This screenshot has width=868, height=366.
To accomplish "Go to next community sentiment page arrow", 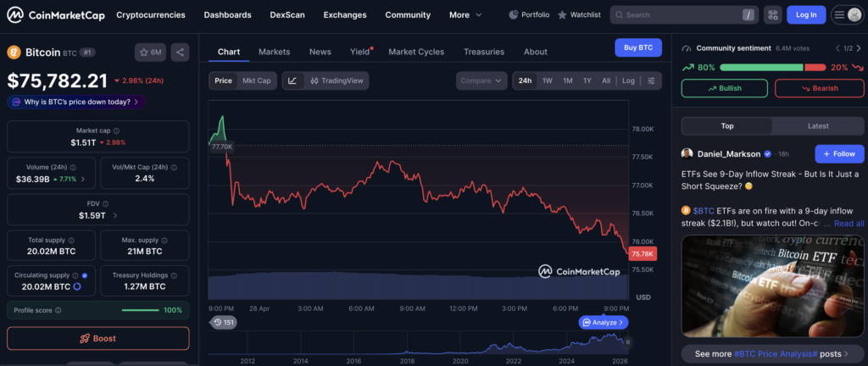I will [x=858, y=48].
